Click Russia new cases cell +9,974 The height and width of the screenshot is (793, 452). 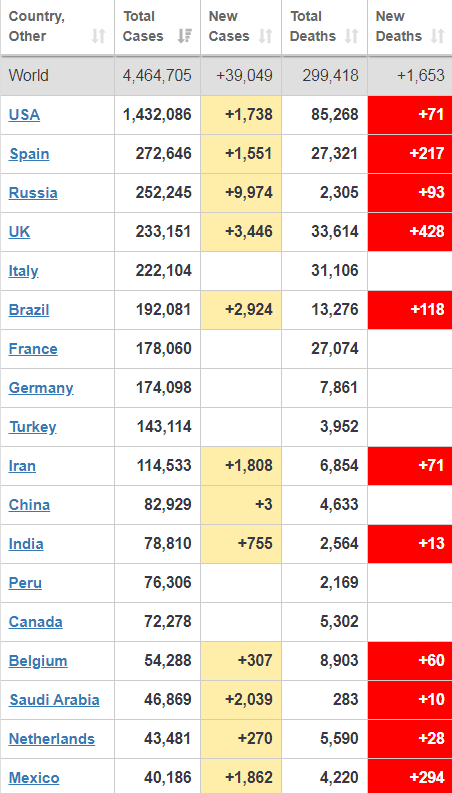[x=241, y=193]
